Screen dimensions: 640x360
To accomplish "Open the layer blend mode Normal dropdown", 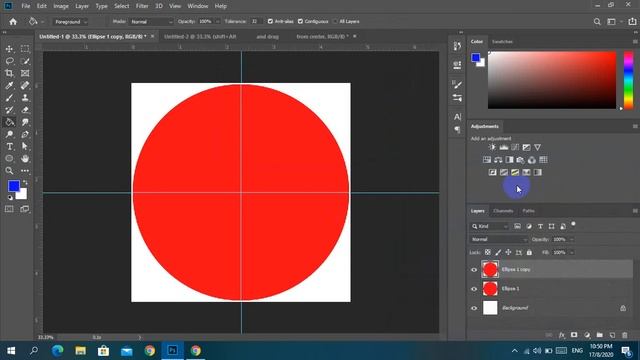I will (499, 240).
